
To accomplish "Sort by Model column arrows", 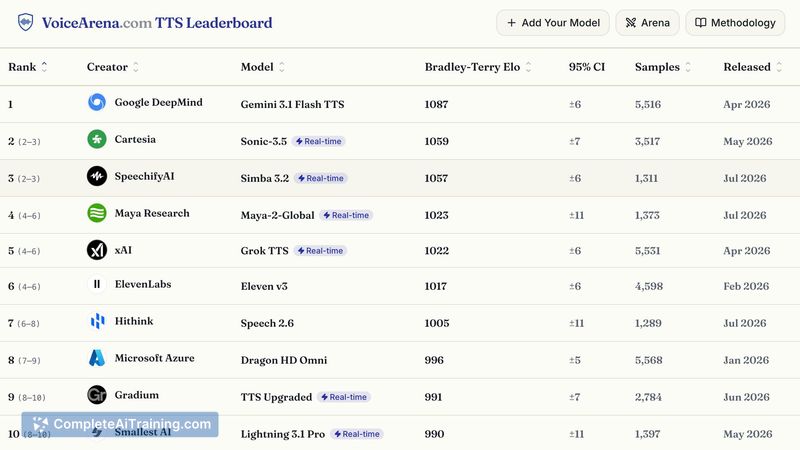I will tap(282, 67).
